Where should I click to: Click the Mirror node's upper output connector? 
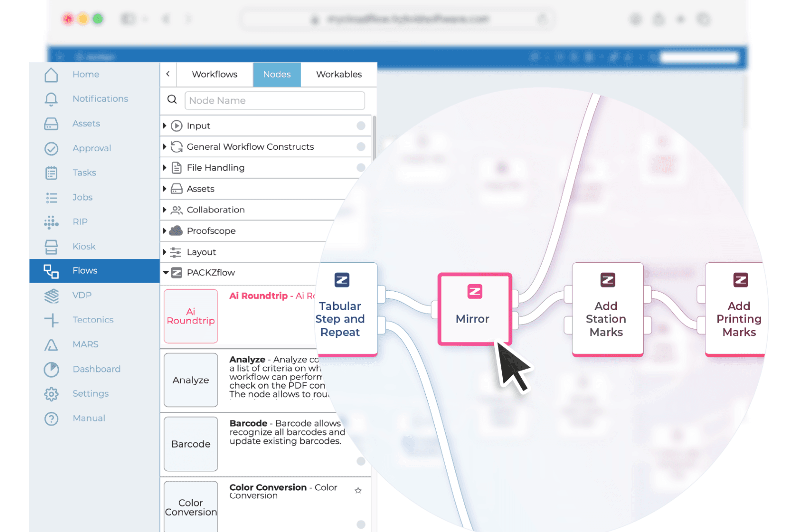pyautogui.click(x=515, y=299)
